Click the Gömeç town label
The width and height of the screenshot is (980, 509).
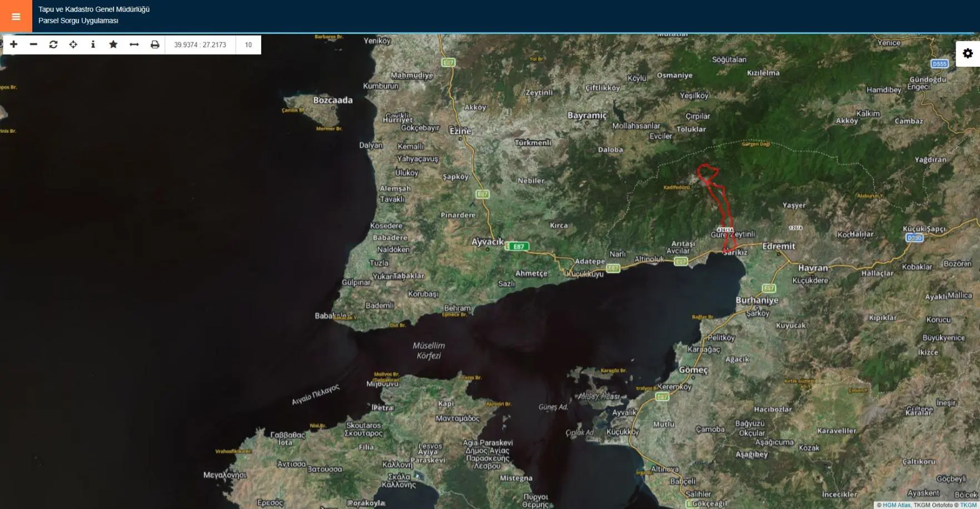pyautogui.click(x=693, y=370)
